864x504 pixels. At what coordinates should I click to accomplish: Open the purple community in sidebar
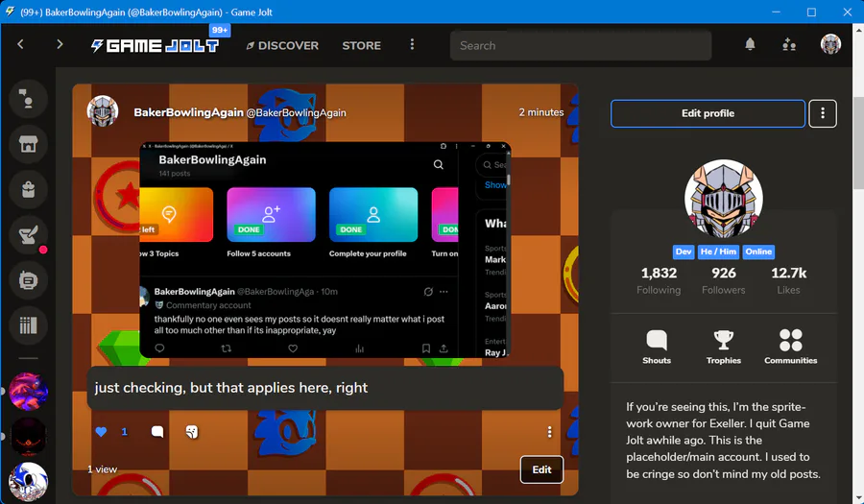[x=28, y=392]
